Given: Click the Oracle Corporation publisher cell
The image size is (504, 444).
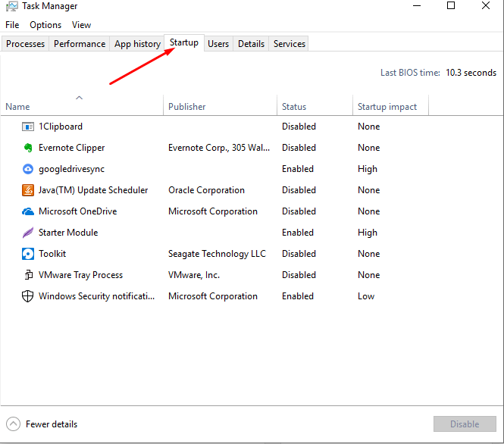Looking at the screenshot, I should [x=206, y=190].
